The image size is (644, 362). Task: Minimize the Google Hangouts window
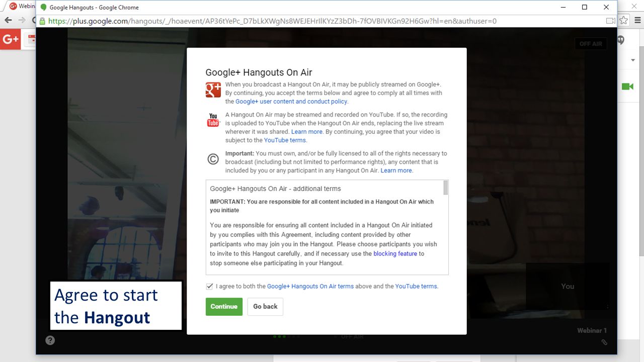[562, 7]
